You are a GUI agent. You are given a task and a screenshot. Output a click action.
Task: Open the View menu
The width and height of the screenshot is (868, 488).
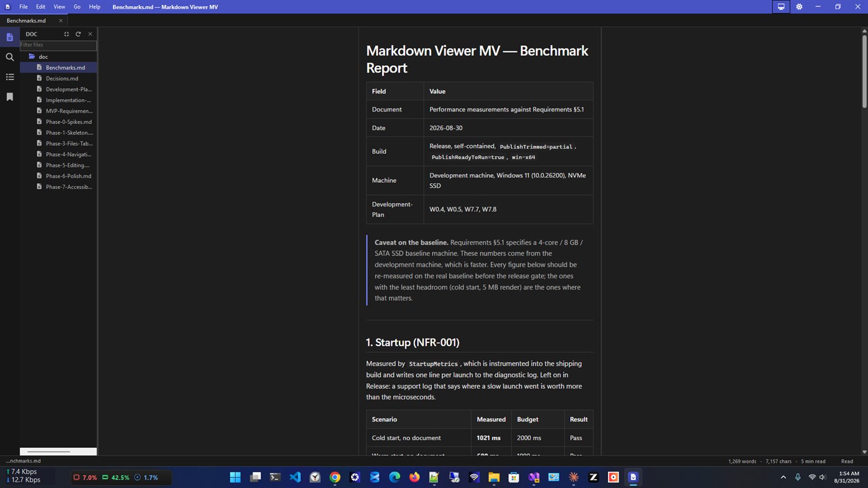[x=59, y=7]
